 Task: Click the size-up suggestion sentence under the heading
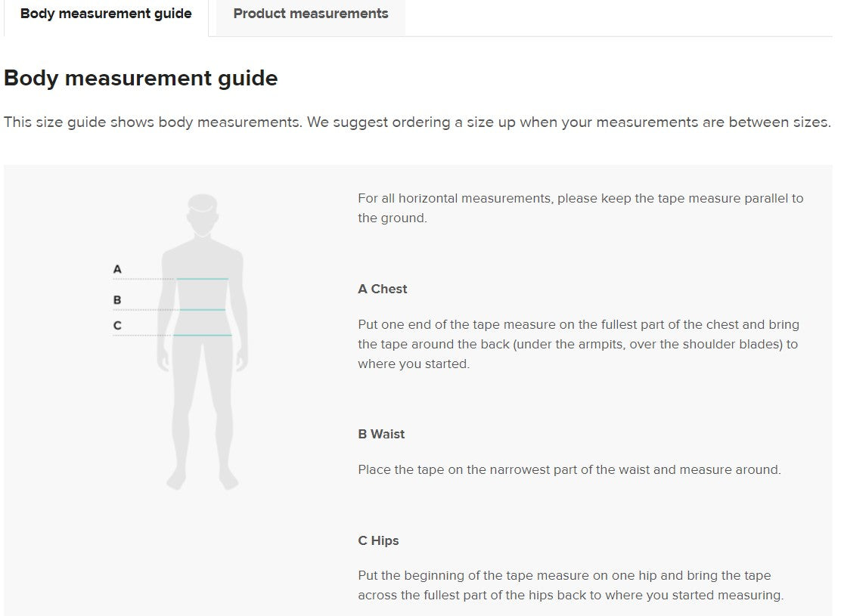pyautogui.click(x=417, y=122)
